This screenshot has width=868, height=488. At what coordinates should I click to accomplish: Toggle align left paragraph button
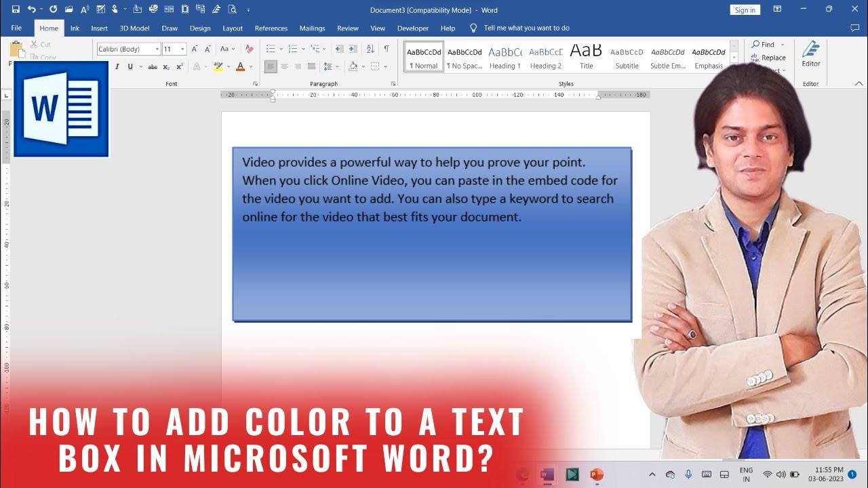[x=271, y=66]
